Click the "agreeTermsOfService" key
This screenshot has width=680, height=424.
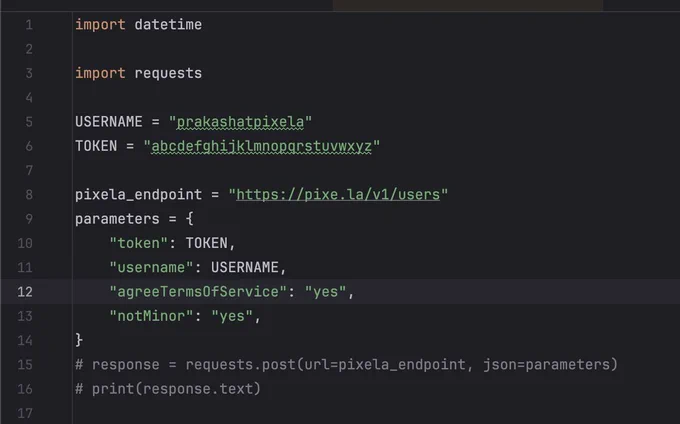point(198,292)
